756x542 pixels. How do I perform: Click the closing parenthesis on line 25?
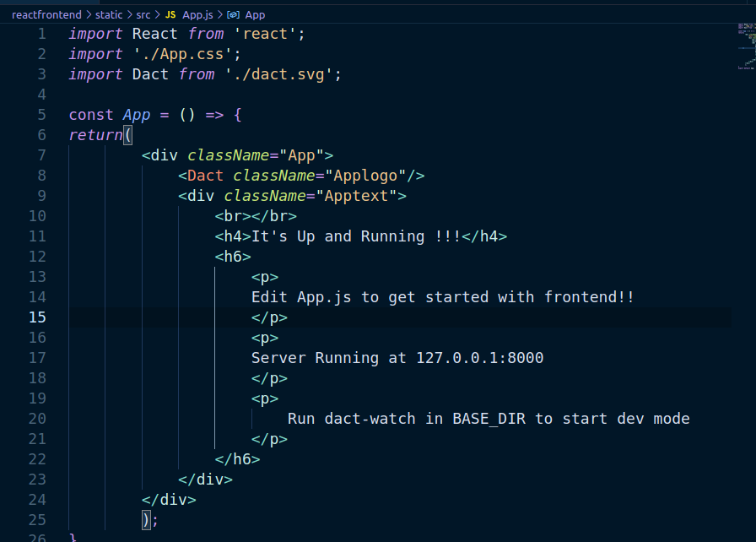coord(146,520)
